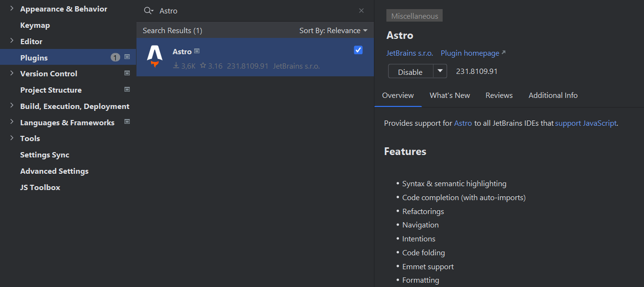The height and width of the screenshot is (287, 644).
Task: Open the Sort By Relevance dropdown
Action: tap(333, 30)
